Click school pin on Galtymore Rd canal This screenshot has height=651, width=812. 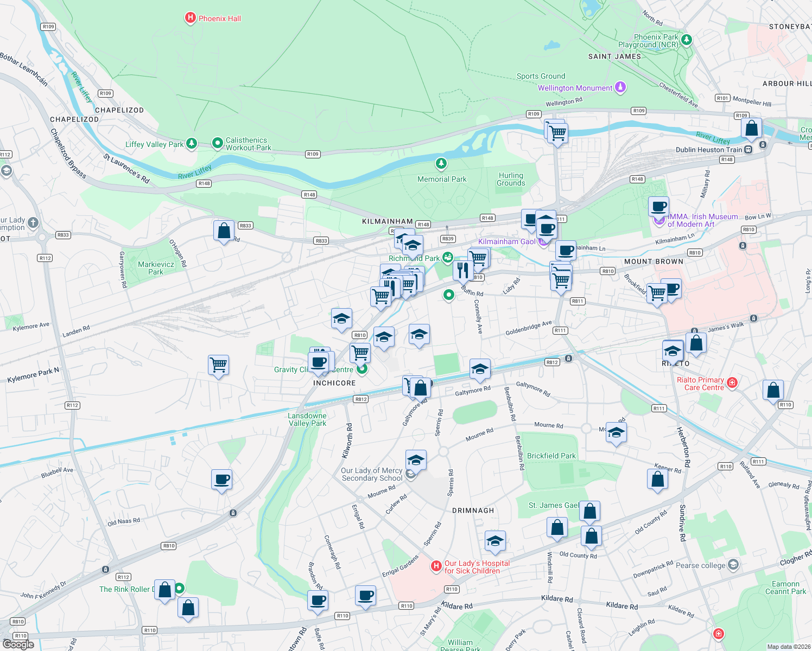click(480, 370)
